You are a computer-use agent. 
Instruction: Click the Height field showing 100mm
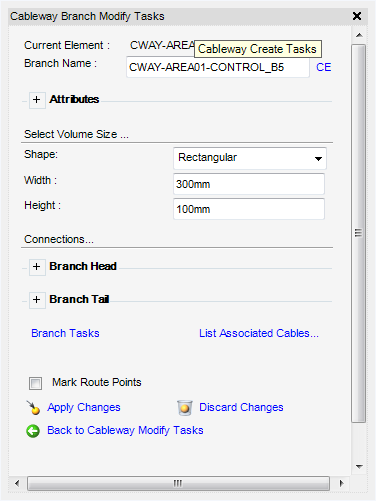click(x=249, y=209)
